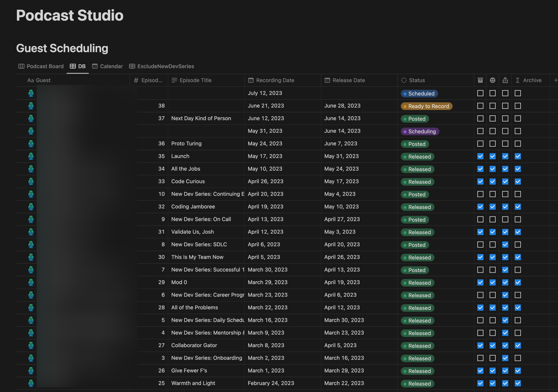The width and height of the screenshot is (558, 392).
Task: Click the archive box column header icon
Action: tap(480, 80)
